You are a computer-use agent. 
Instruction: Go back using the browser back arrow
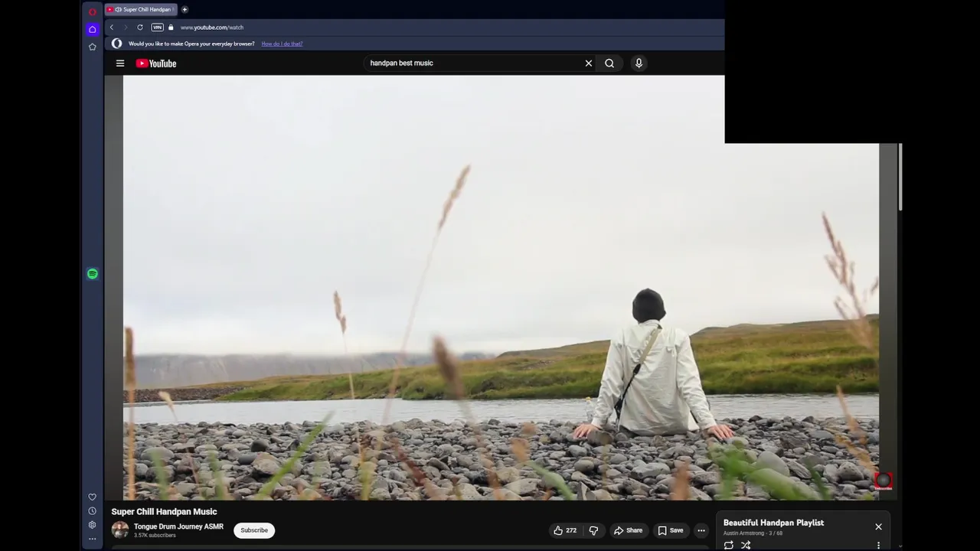tap(112, 28)
